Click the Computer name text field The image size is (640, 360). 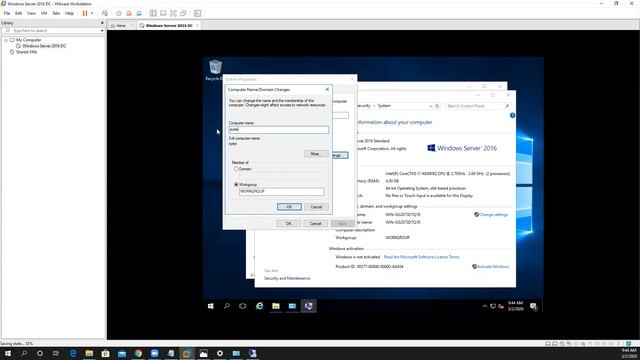(x=278, y=130)
